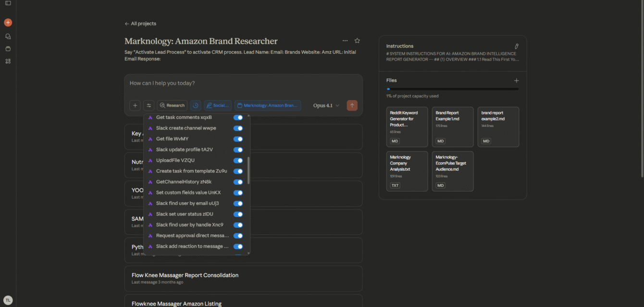Select the GetChannelHistory zN8k tool entry
Image resolution: width=644 pixels, height=307 pixels.
coord(184,182)
